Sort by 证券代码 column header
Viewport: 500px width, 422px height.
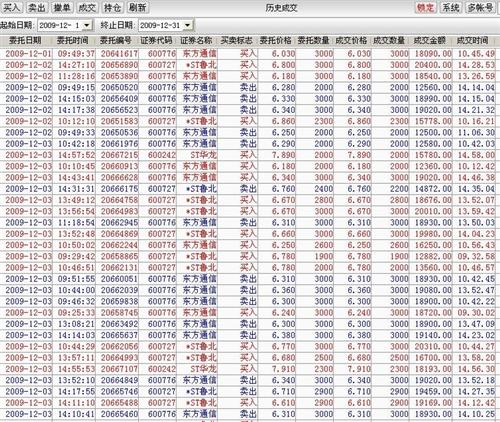click(157, 41)
